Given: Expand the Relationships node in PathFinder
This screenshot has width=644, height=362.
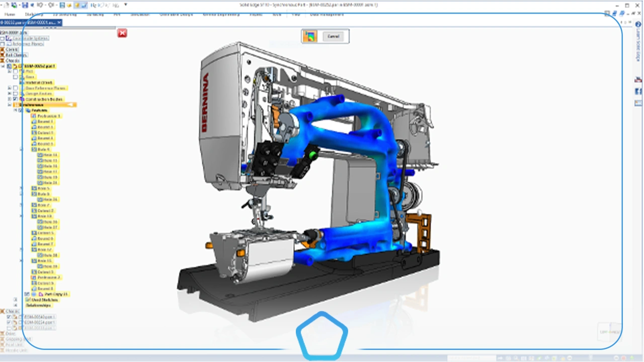Looking at the screenshot, I should [x=15, y=305].
